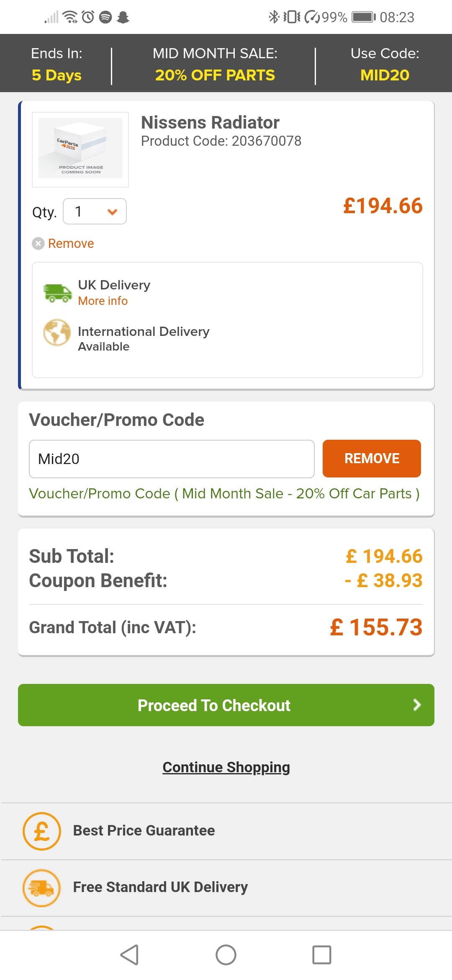The image size is (452, 980).
Task: Proceed To Checkout
Action: click(x=226, y=705)
